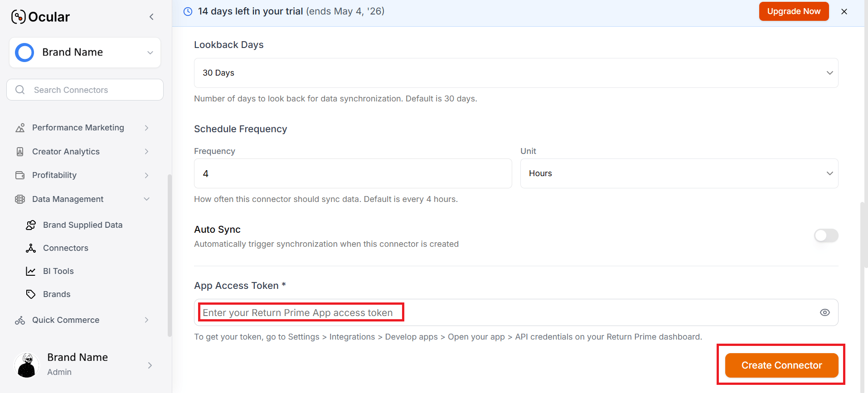Click the BI Tools chart icon
868x393 pixels.
tap(31, 271)
